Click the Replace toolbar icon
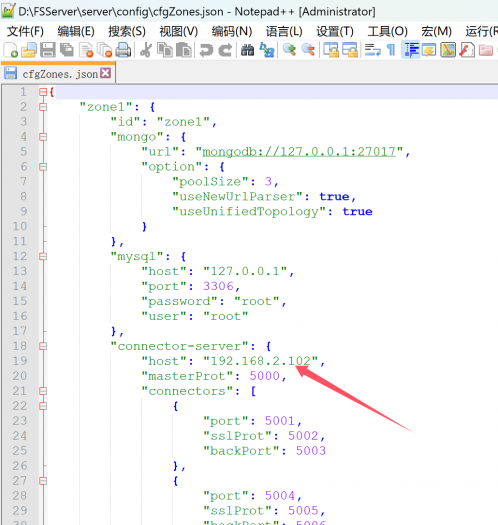The width and height of the screenshot is (498, 525). [x=267, y=50]
